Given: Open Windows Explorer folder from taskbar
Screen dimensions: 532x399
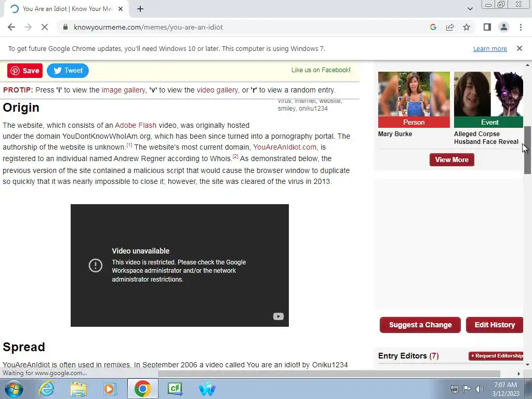Looking at the screenshot, I should pos(78,389).
